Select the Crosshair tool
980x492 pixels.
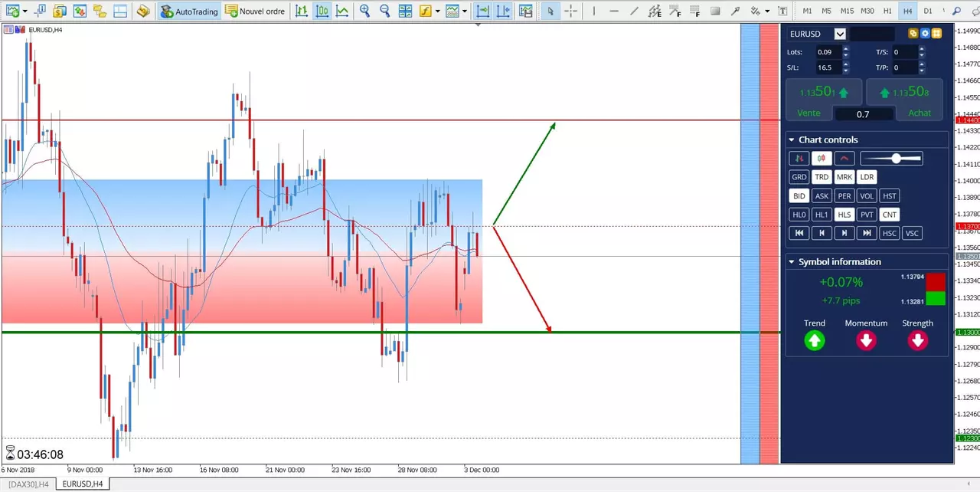point(570,11)
